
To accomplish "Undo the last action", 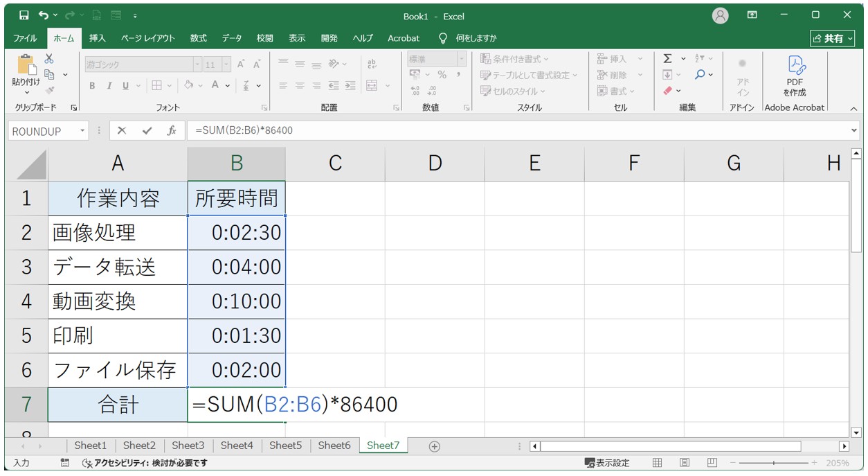I will coord(44,15).
